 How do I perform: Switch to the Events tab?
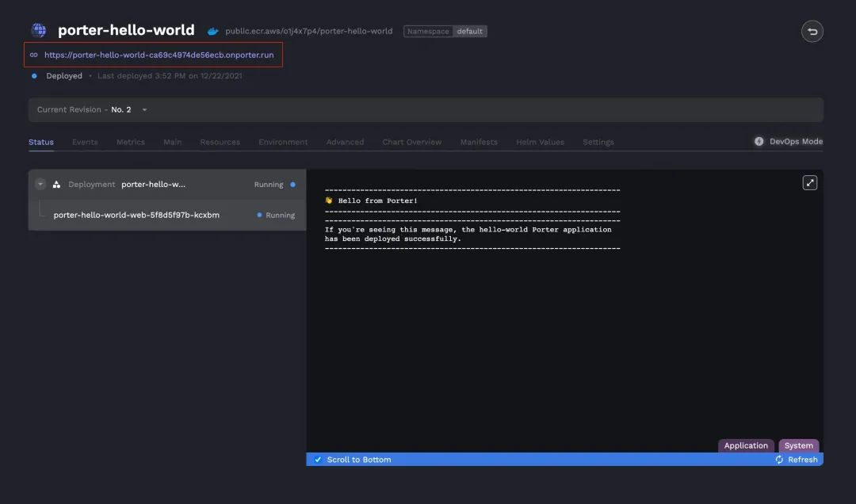(85, 142)
